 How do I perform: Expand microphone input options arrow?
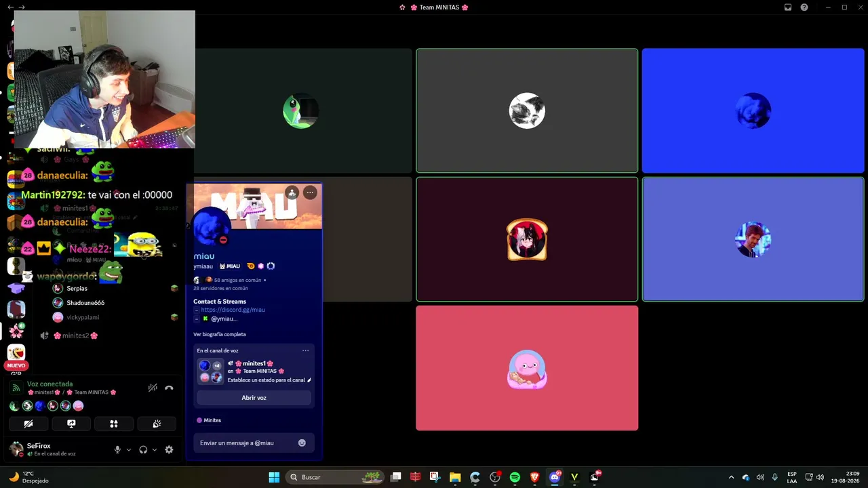tap(129, 449)
